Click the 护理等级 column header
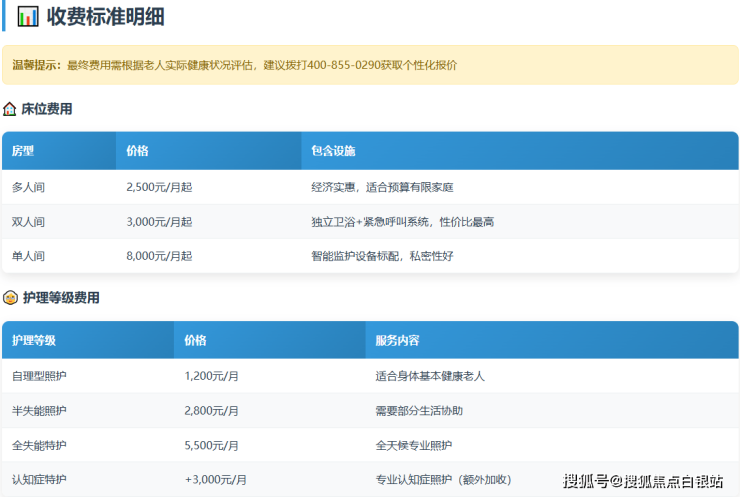Screen dimensions: 740x497 point(34,340)
